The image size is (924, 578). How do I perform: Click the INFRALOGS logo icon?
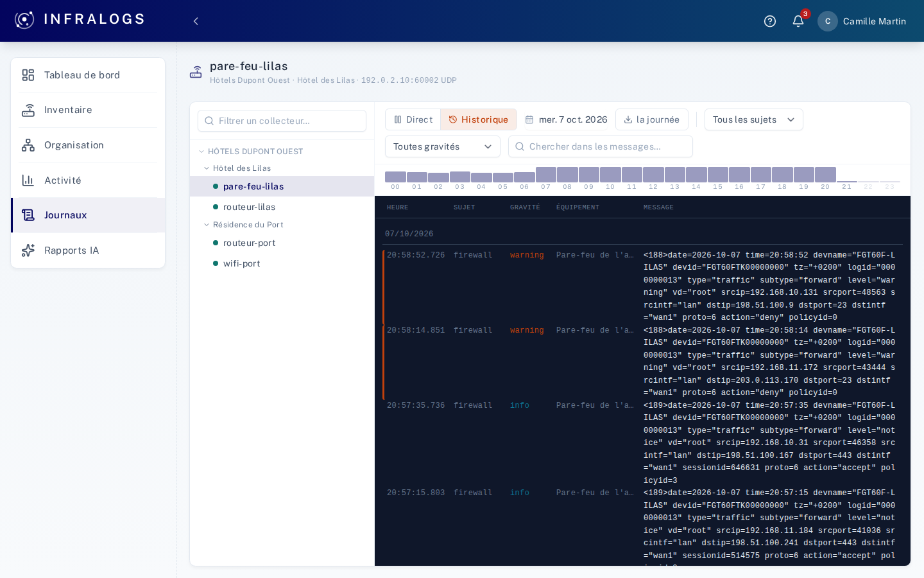[x=24, y=20]
